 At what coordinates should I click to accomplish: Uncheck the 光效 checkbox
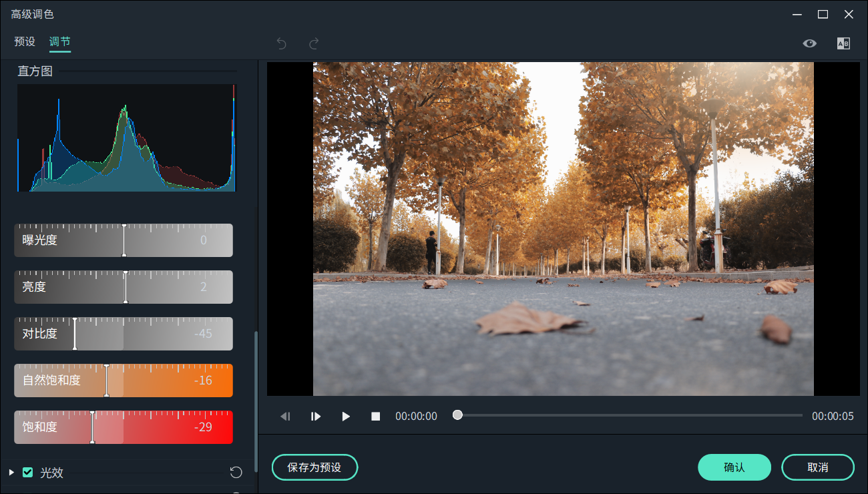tap(28, 473)
